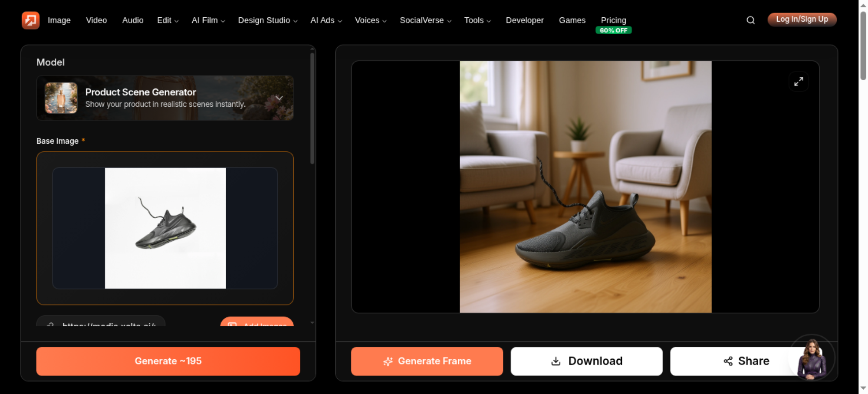Share the generated image
Screen dimensions: 868x394
pos(746,361)
